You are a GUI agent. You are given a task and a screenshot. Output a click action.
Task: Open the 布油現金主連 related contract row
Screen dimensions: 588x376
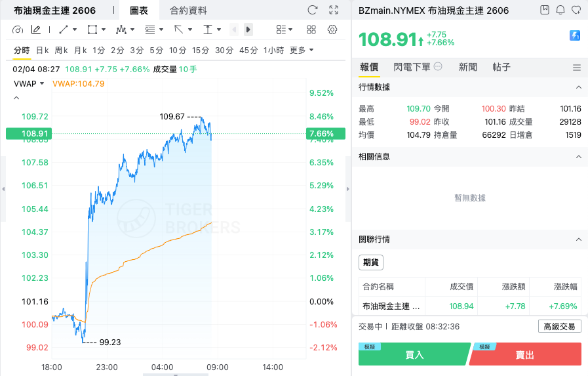point(470,306)
